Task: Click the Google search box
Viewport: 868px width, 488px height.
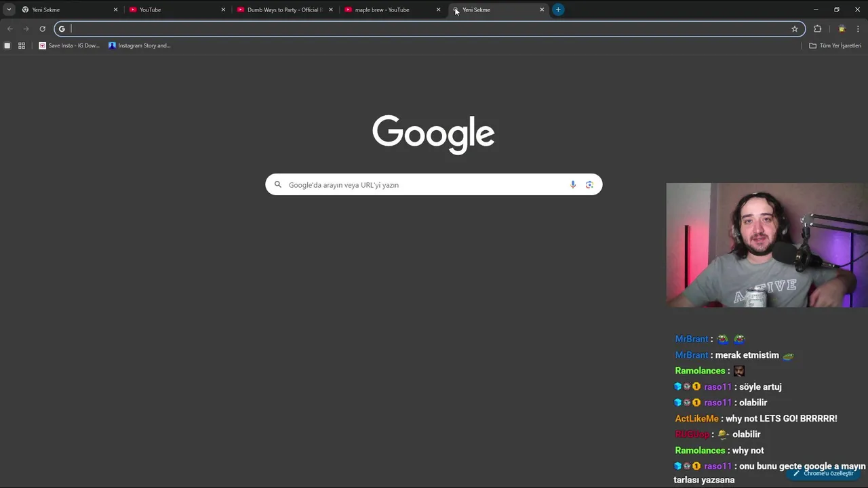Action: tap(433, 184)
